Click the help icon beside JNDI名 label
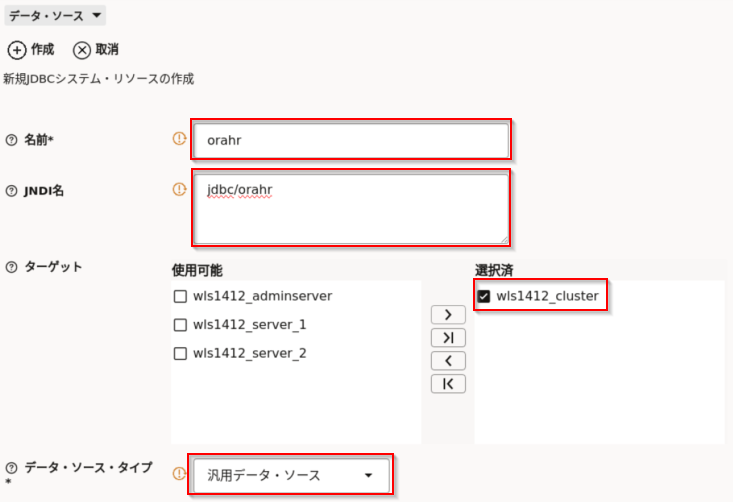Viewport: 733px width, 502px height. click(12, 190)
